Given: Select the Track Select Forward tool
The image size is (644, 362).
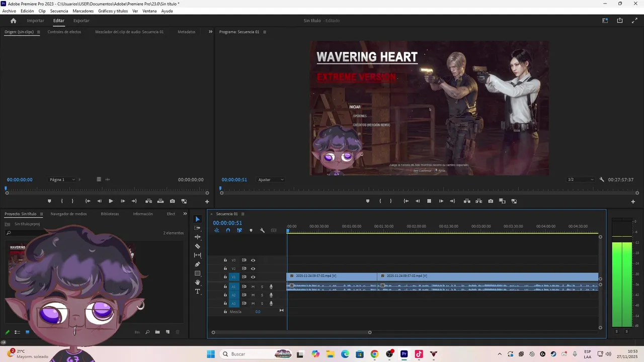Looking at the screenshot, I should [198, 228].
